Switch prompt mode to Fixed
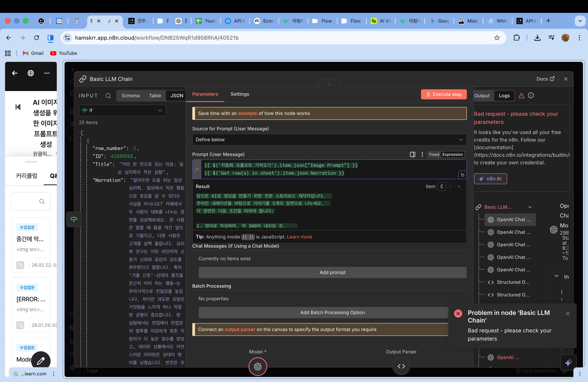 434,154
